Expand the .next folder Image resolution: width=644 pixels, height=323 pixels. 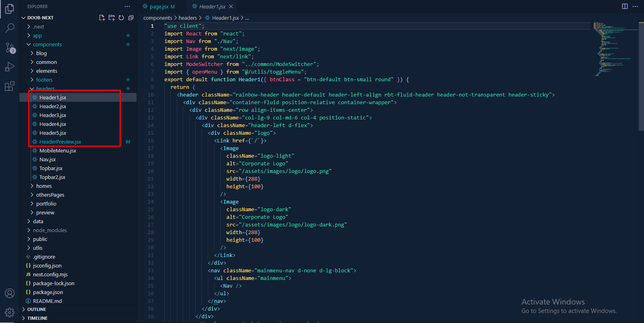(x=78, y=27)
